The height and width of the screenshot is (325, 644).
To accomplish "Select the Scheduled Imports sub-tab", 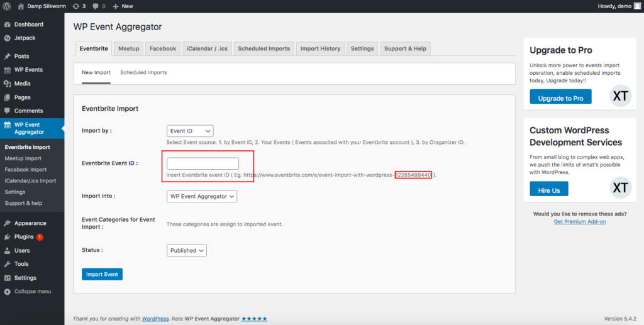I will pos(143,73).
